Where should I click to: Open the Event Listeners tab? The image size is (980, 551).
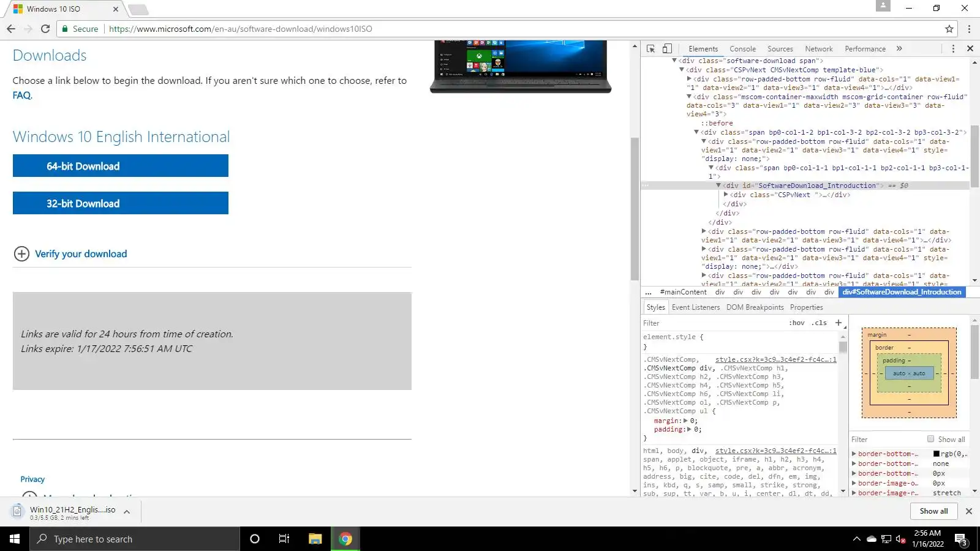tap(696, 307)
